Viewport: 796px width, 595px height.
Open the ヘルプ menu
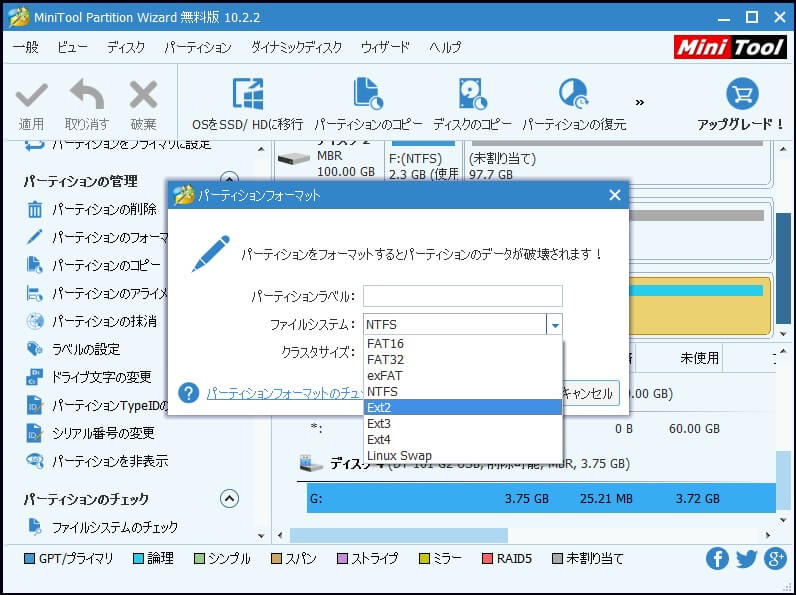[x=445, y=47]
